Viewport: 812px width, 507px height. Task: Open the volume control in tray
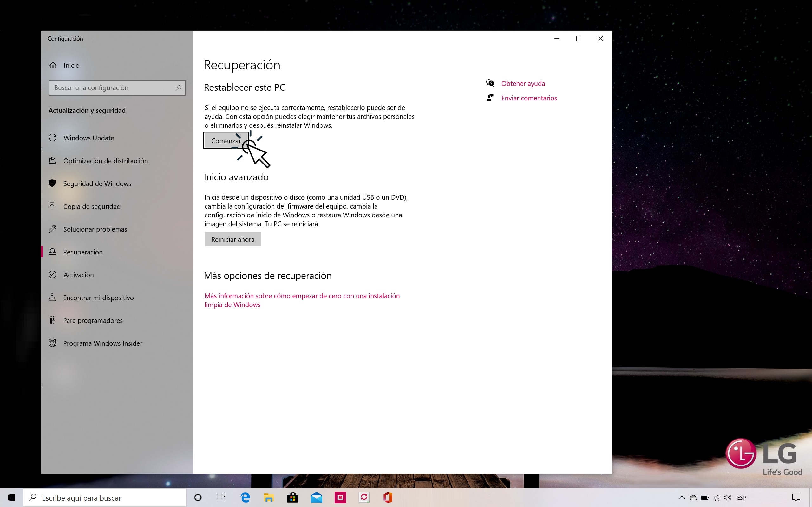click(x=727, y=497)
